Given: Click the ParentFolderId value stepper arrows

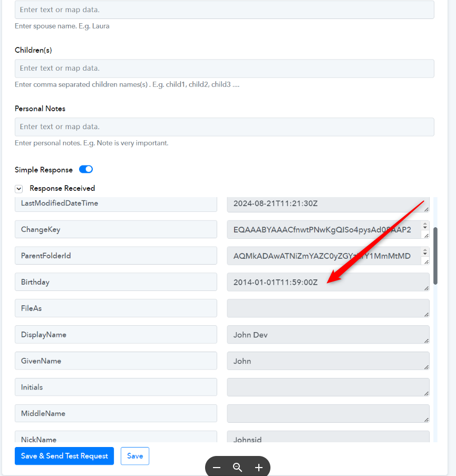Looking at the screenshot, I should pyautogui.click(x=425, y=252).
